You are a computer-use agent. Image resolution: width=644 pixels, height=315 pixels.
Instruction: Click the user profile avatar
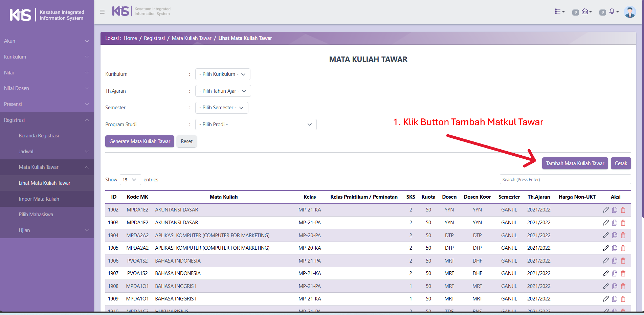[x=629, y=12]
